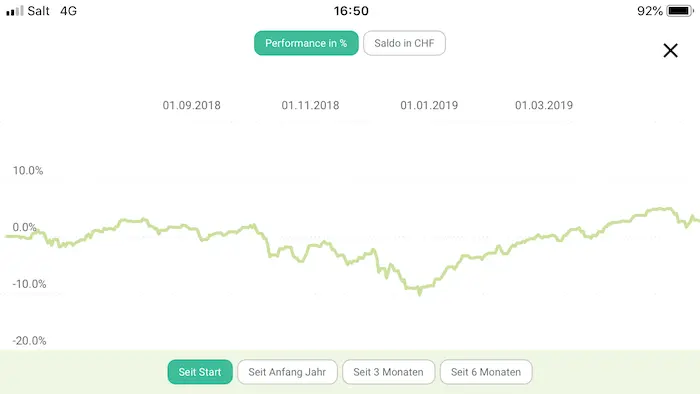
Task: Select the Seit Anfang Jahr range
Action: [x=287, y=372]
